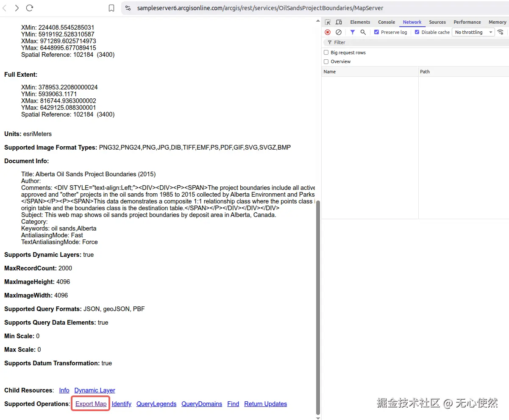Open network search with magnifier icon

coord(363,32)
